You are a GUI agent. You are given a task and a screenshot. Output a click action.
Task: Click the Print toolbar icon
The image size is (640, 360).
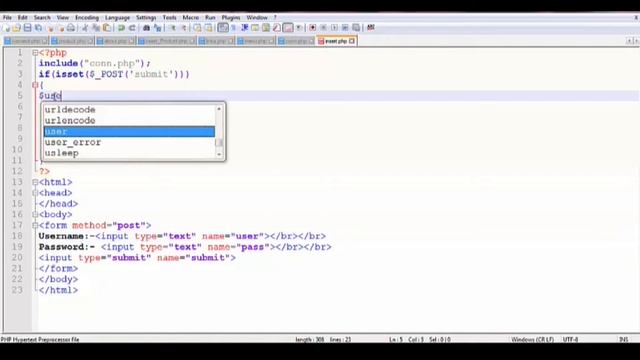click(x=71, y=28)
